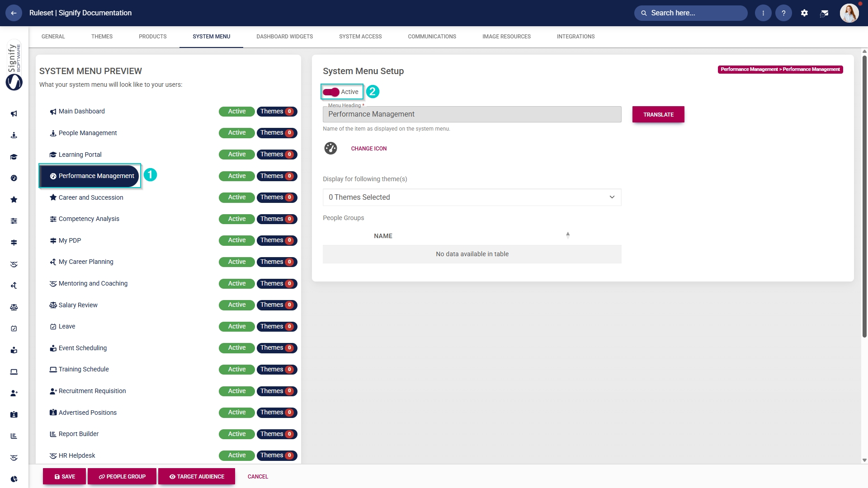
Task: Open the vertical three-dot options menu
Action: click(x=763, y=13)
